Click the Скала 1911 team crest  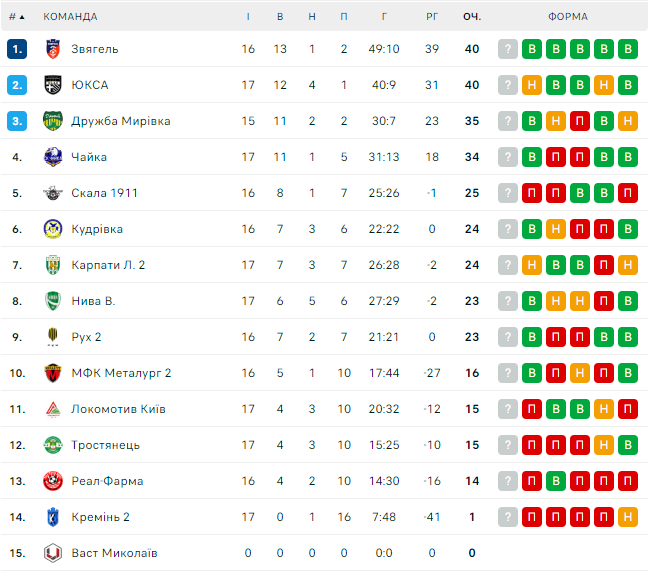tap(53, 193)
